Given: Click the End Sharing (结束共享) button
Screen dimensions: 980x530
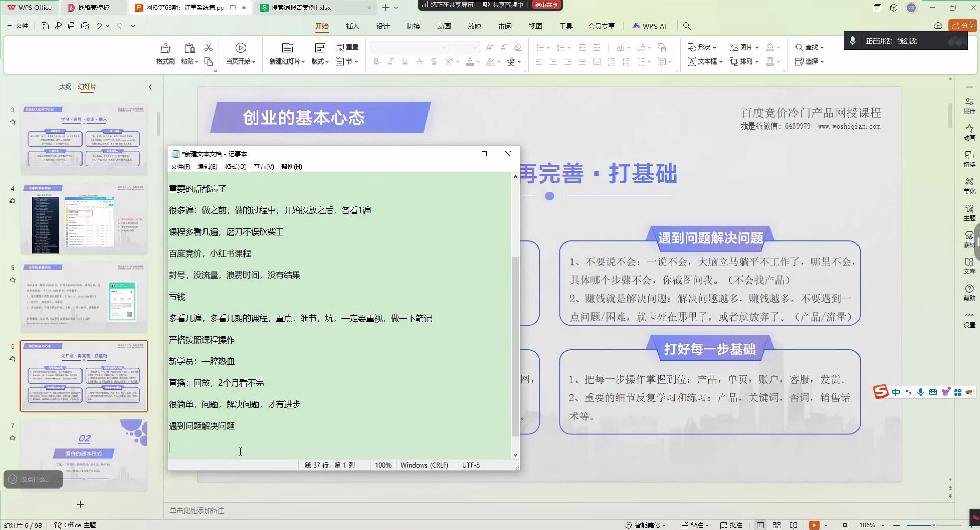Looking at the screenshot, I should pos(546,5).
